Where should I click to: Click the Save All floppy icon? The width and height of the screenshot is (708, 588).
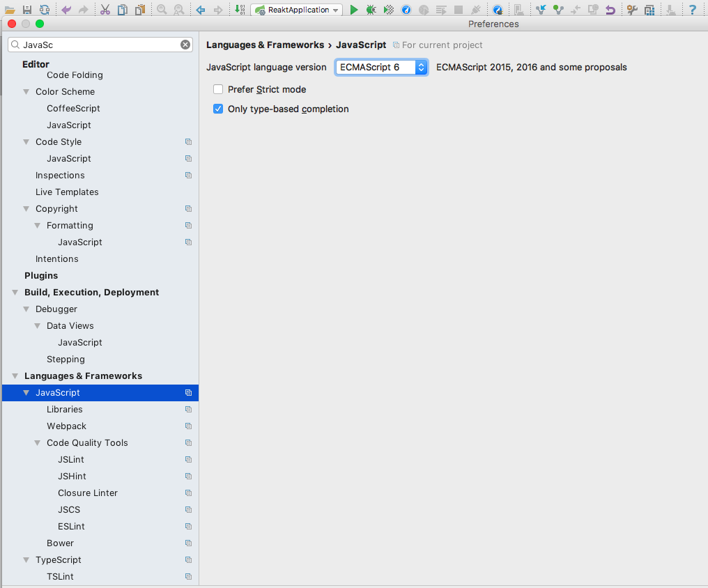point(27,10)
